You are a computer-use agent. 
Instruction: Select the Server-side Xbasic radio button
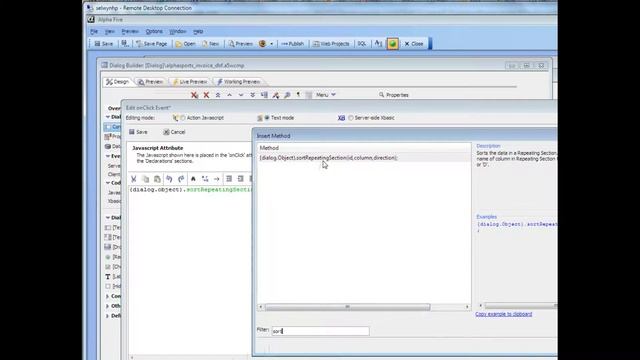[351, 118]
